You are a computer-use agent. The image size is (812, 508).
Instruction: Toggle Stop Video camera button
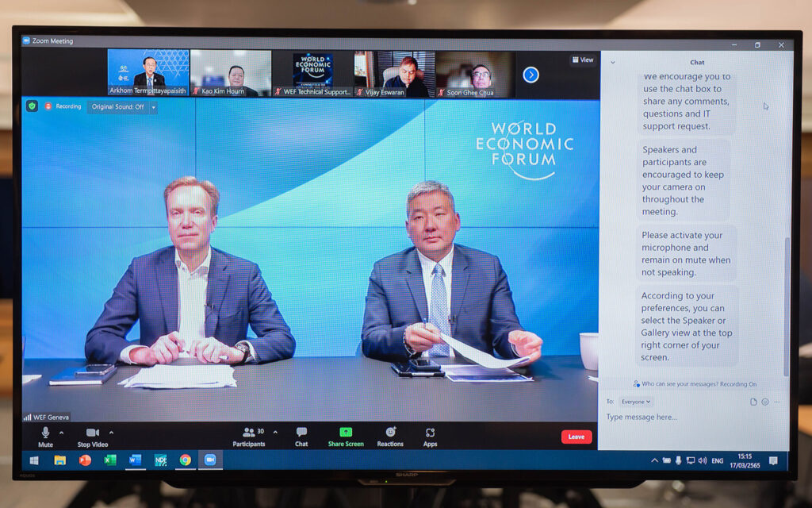[x=93, y=436]
